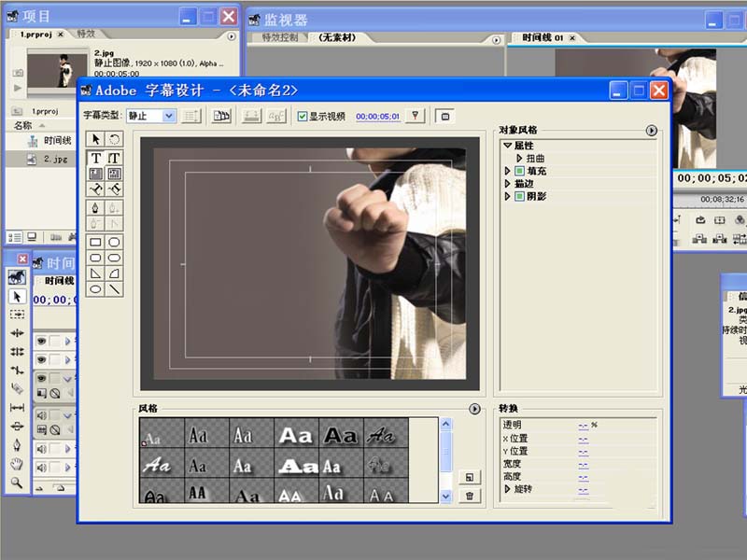Select the Vertical Area Type tool
The width and height of the screenshot is (747, 560).
point(114,174)
